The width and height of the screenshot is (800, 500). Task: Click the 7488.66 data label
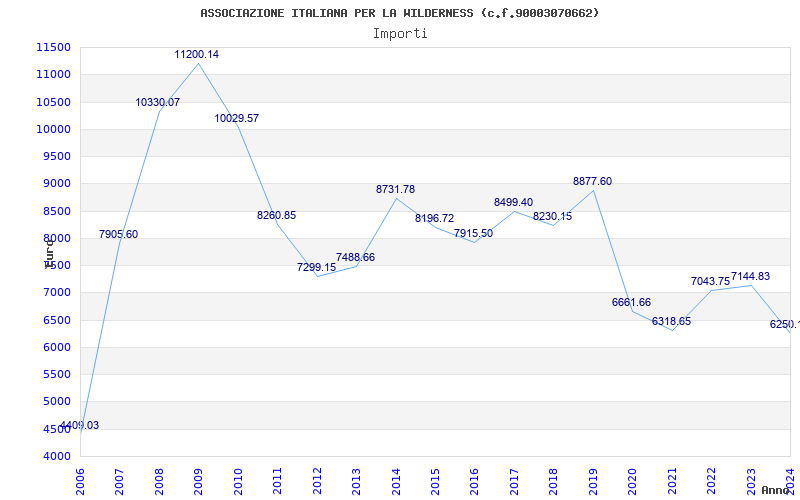pyautogui.click(x=356, y=258)
